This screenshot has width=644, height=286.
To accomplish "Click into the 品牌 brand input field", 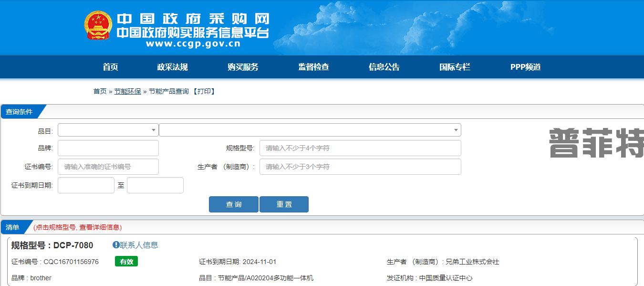I will (108, 148).
